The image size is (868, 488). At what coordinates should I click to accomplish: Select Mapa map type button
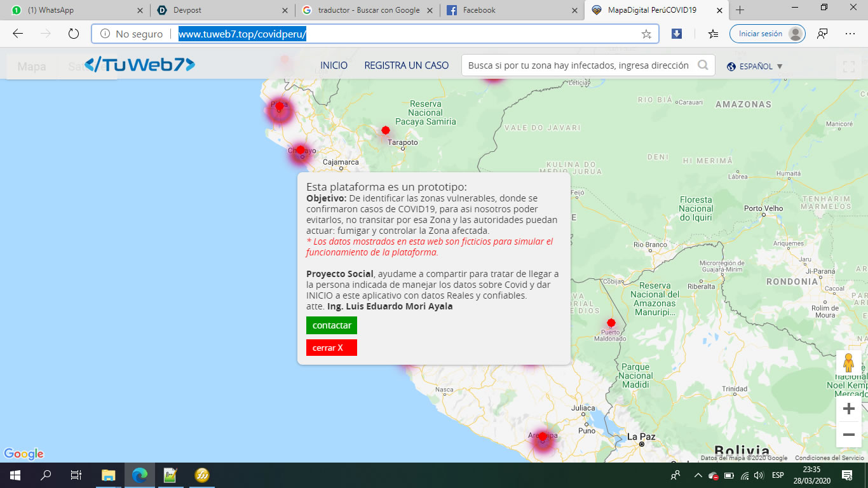(x=31, y=66)
